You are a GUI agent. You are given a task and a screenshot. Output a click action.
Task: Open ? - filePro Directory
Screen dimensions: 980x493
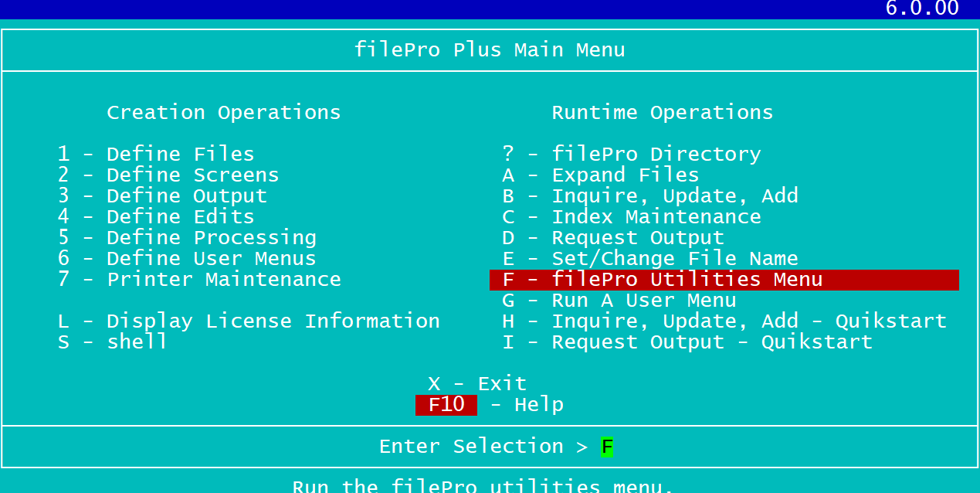[632, 154]
